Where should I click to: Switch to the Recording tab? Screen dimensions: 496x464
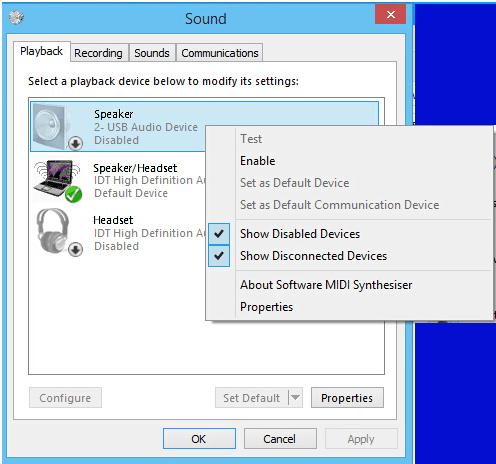pos(98,53)
